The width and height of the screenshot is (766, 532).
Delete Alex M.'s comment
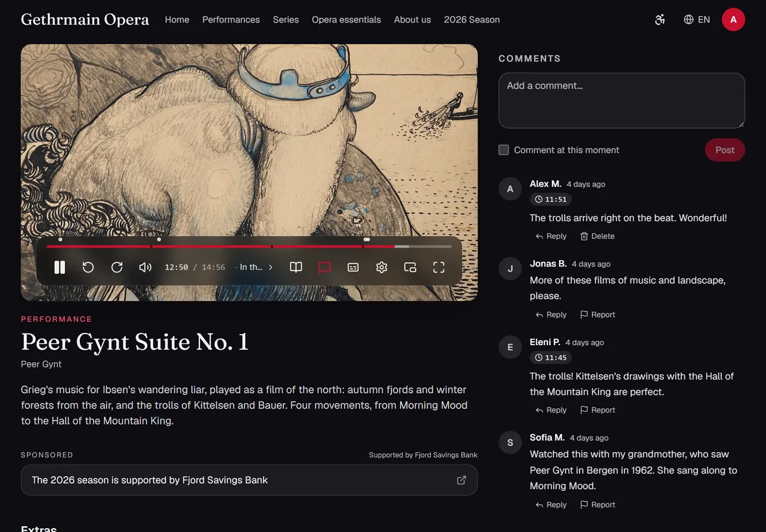click(597, 236)
